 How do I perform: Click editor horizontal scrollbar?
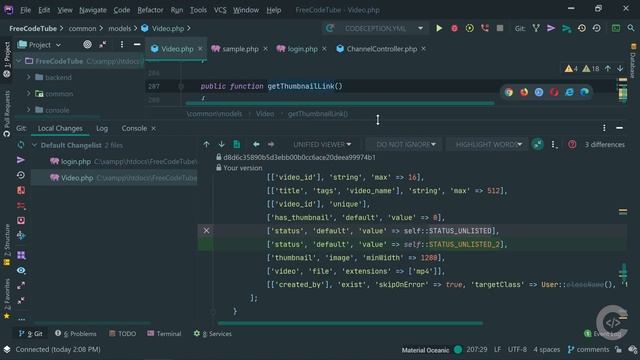pos(340,103)
